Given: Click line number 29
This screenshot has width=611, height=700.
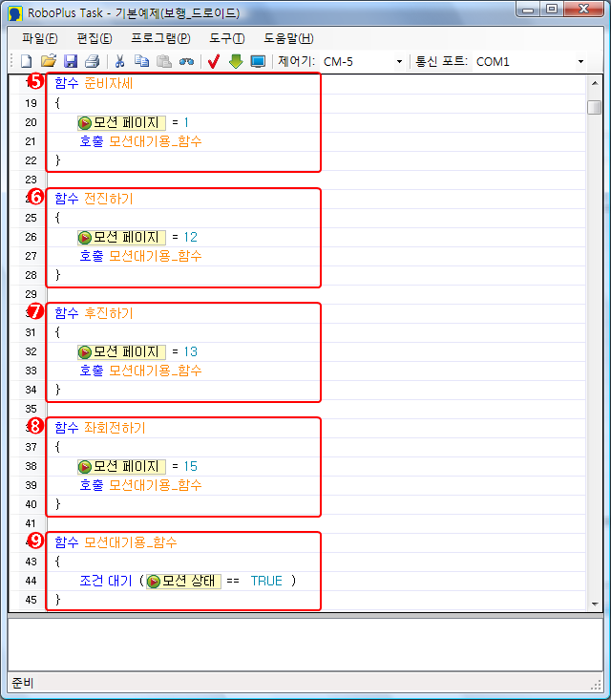Looking at the screenshot, I should [x=31, y=294].
